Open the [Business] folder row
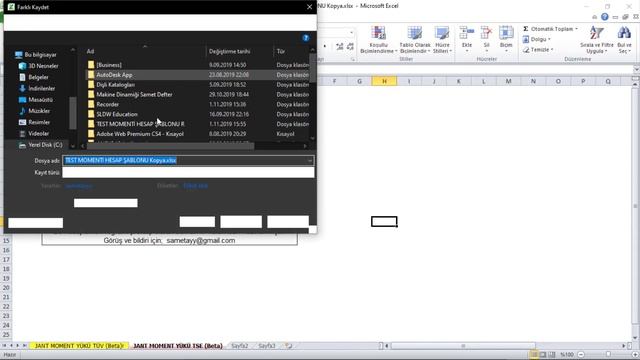Screen dimensions: 640x360 (198, 65)
